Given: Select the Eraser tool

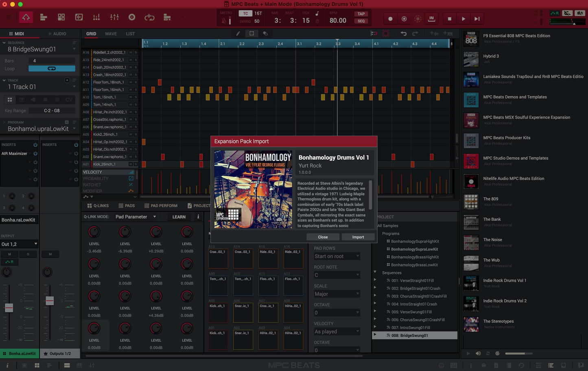Looking at the screenshot, I should (265, 34).
